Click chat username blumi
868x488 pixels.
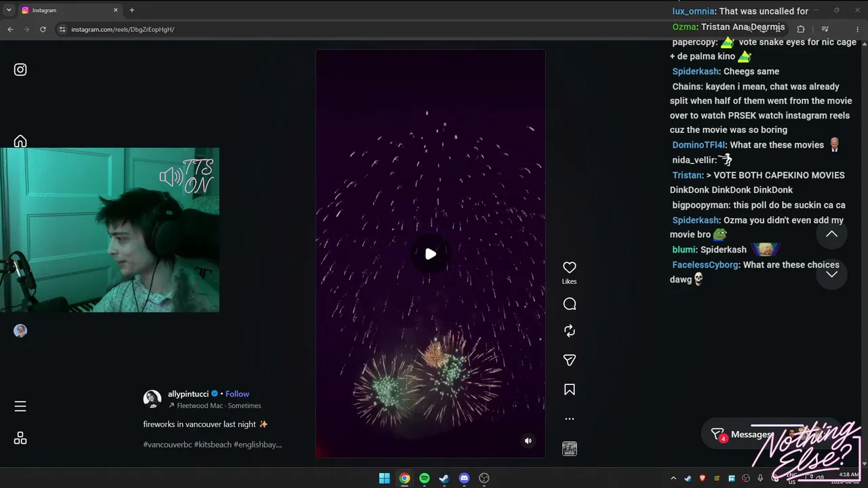click(x=684, y=249)
